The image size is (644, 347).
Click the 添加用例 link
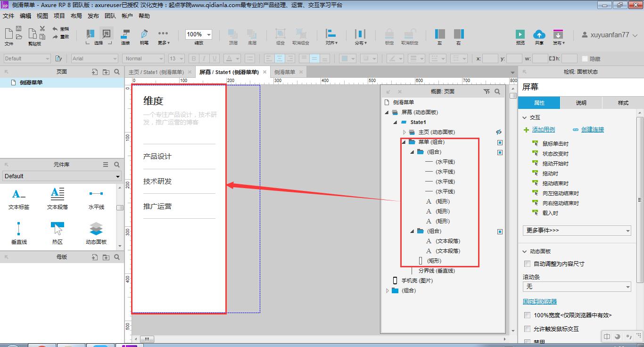[x=544, y=130]
